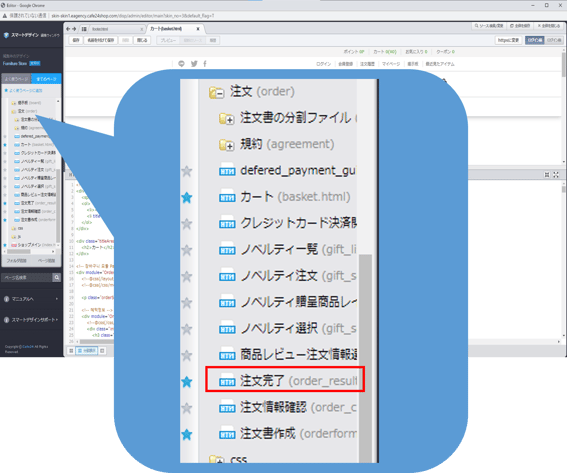Viewport: 567px width, 473px height.
Task: Close the カート (basket.html) editor tab
Action: (198, 29)
